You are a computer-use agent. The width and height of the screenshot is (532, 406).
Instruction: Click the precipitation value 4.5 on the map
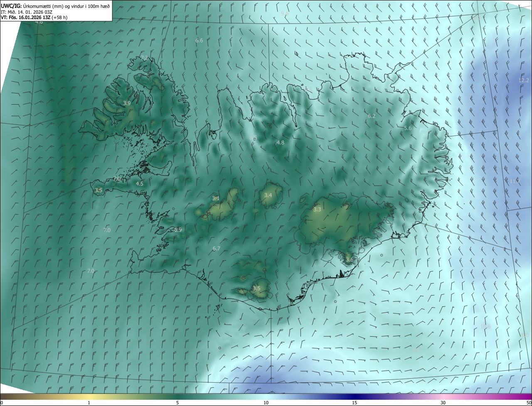click(x=140, y=183)
